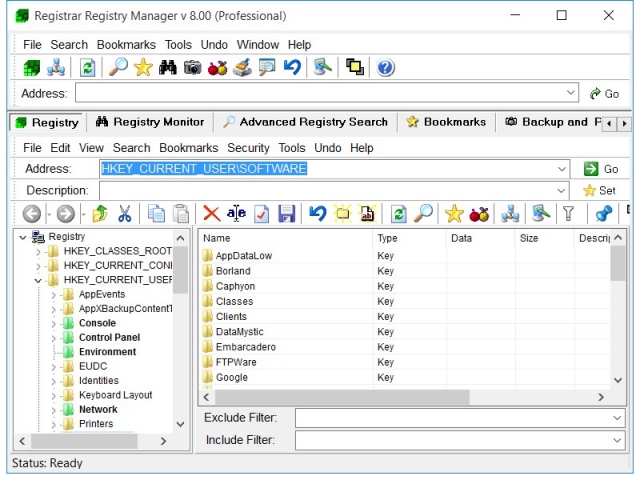Expand the Console tree node
The image size is (640, 480).
pyautogui.click(x=53, y=324)
